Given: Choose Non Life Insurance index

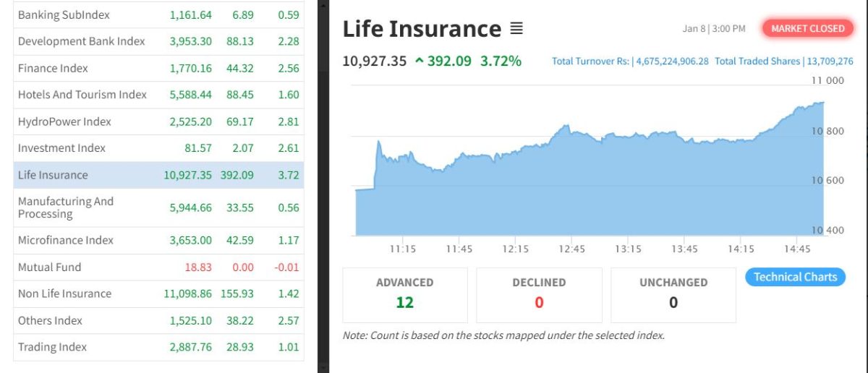Looking at the screenshot, I should (64, 293).
